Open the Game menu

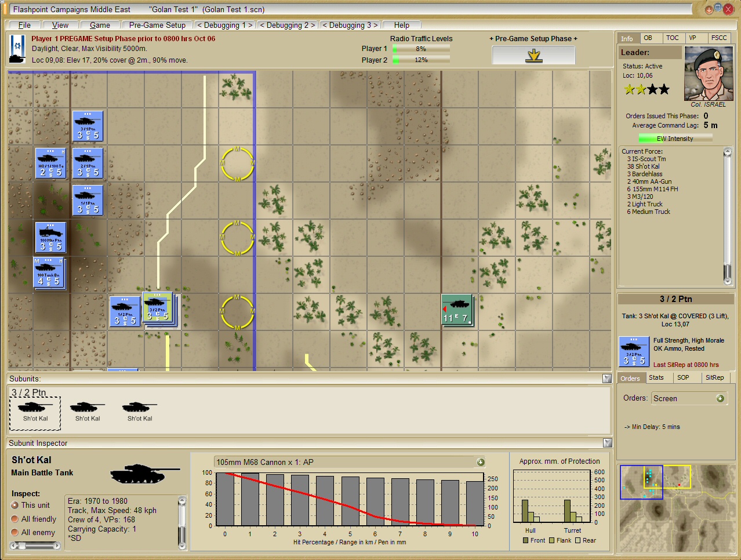click(100, 25)
